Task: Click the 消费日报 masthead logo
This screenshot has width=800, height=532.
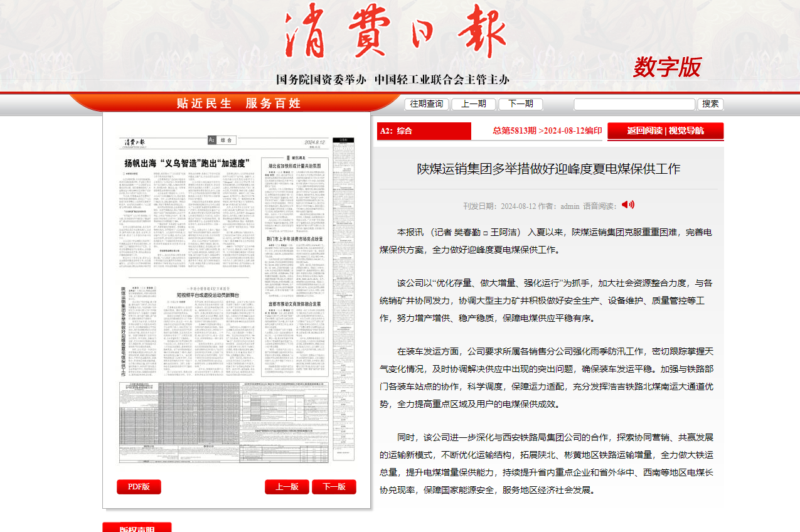Action: pos(395,33)
